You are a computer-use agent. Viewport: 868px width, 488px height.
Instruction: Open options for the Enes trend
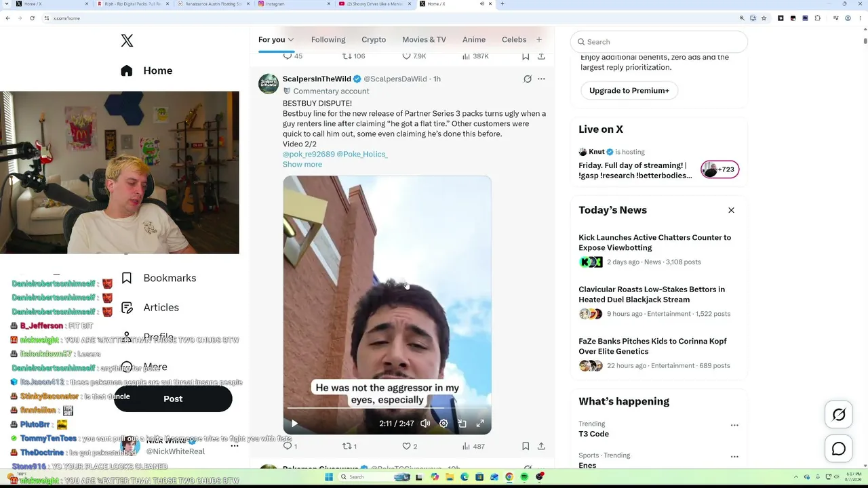coord(734,457)
